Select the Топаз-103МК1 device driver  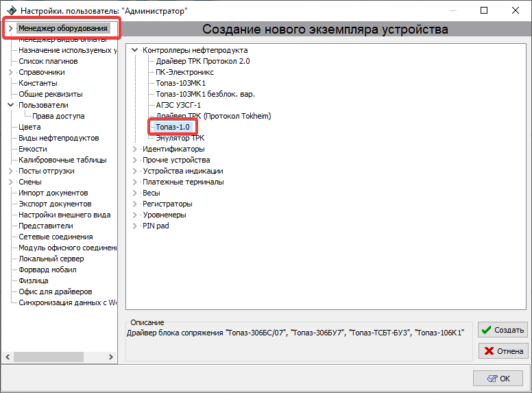(181, 83)
